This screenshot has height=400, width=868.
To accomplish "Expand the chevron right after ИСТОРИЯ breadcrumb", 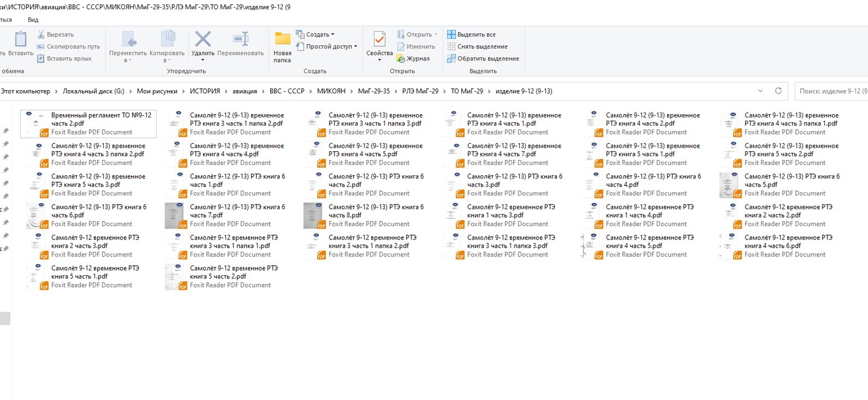I will (x=227, y=91).
